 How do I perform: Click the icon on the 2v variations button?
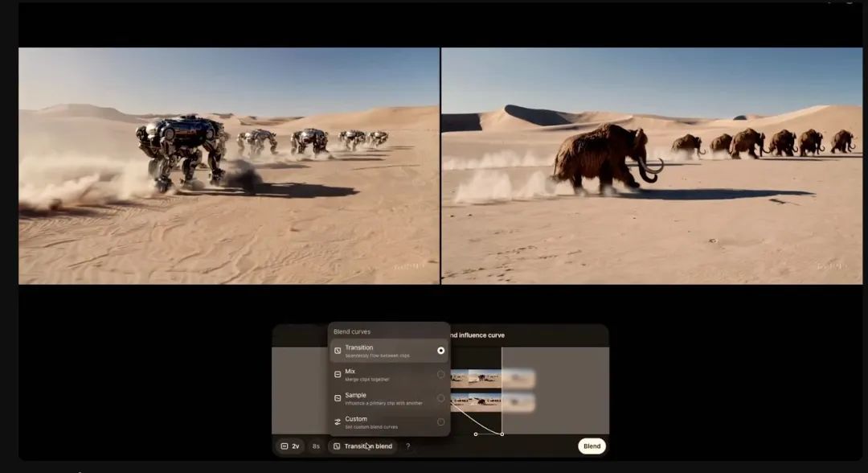coord(285,446)
